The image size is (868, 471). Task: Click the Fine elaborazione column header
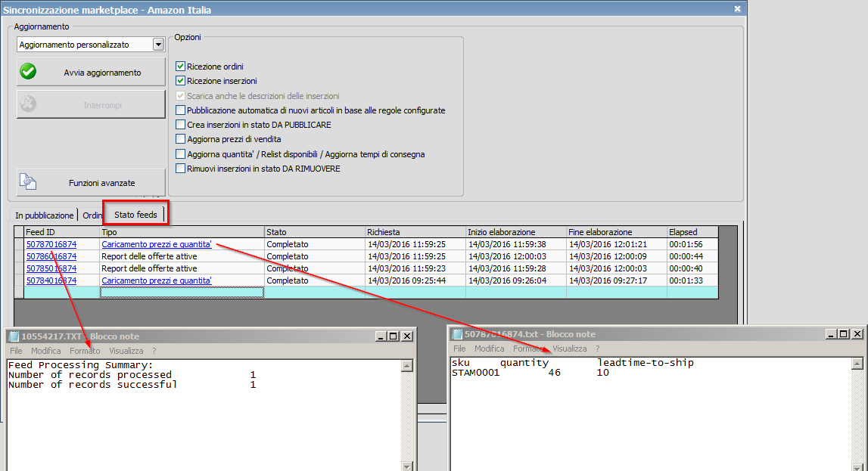click(617, 232)
